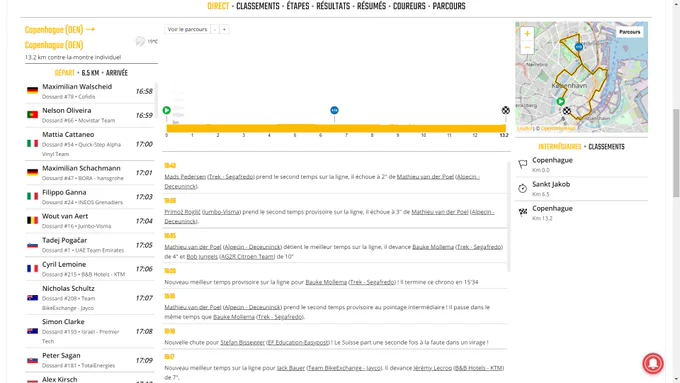This screenshot has width=680, height=383.
Task: Open the red notification bell button
Action: tap(653, 363)
